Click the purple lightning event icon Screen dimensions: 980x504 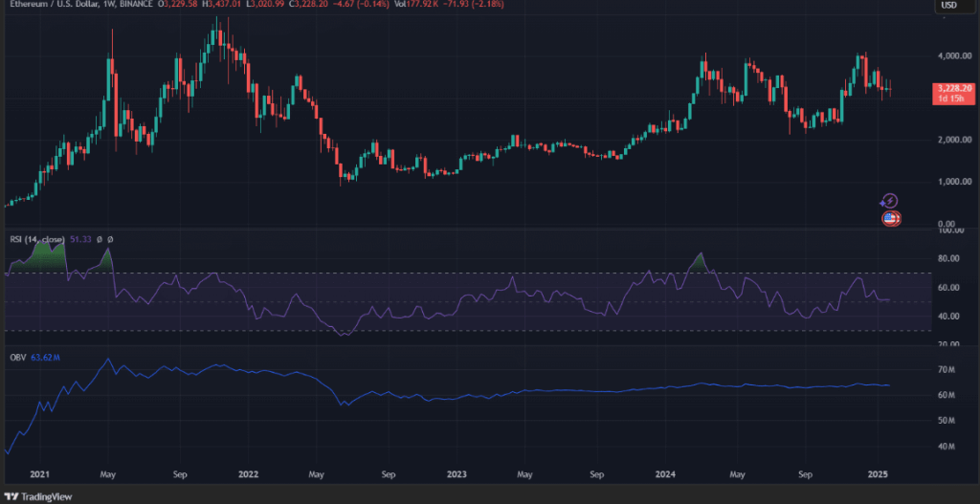coord(890,200)
